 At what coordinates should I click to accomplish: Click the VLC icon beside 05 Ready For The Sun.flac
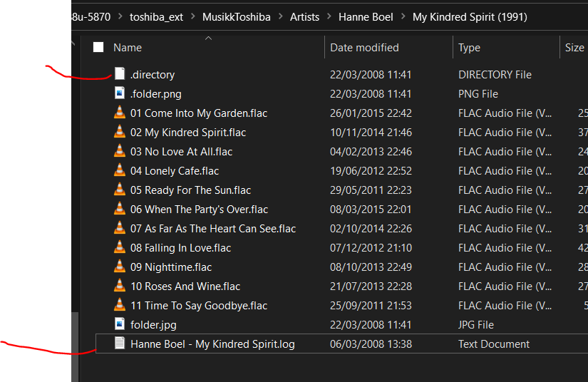coord(120,190)
